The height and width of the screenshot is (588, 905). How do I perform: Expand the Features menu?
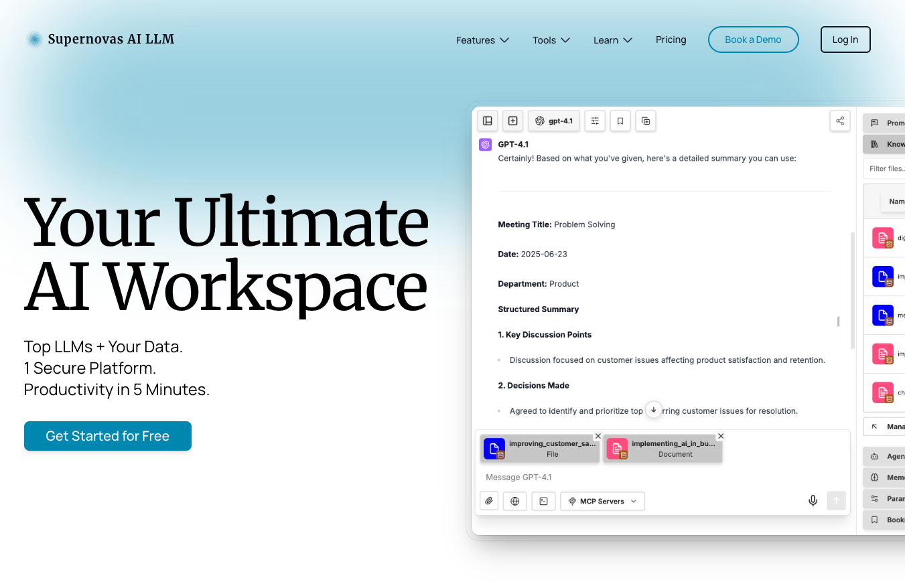pyautogui.click(x=482, y=40)
